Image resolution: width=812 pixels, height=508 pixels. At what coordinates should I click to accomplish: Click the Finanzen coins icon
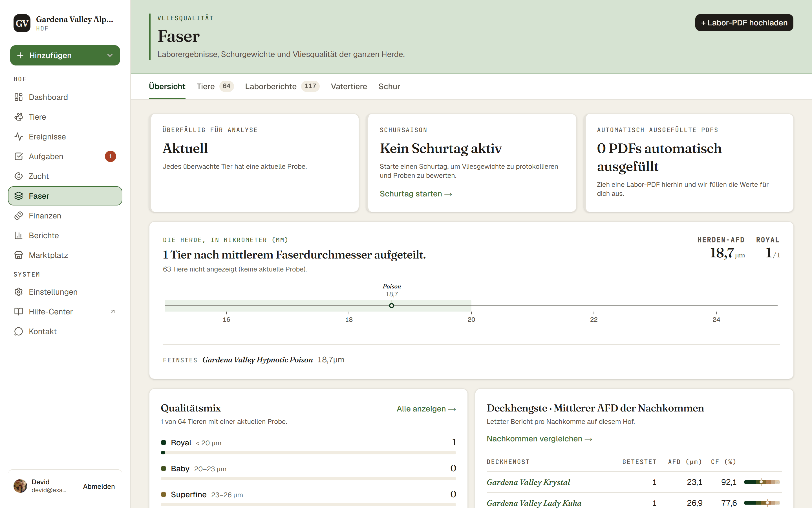[x=18, y=216]
